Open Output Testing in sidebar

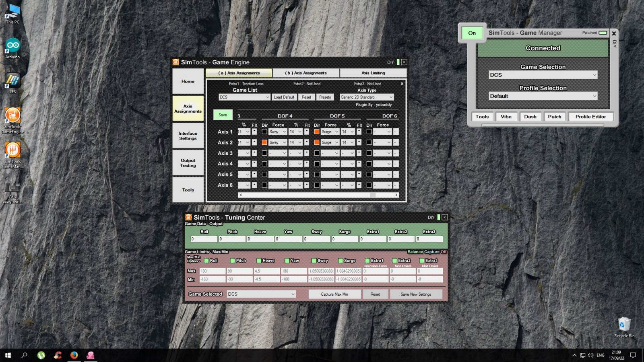click(188, 163)
